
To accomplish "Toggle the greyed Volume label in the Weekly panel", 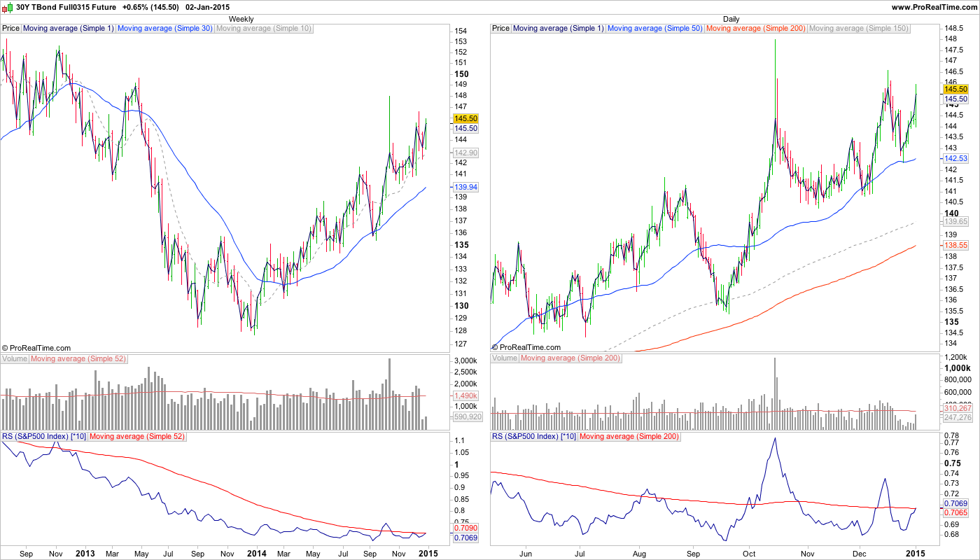I will pos(15,358).
